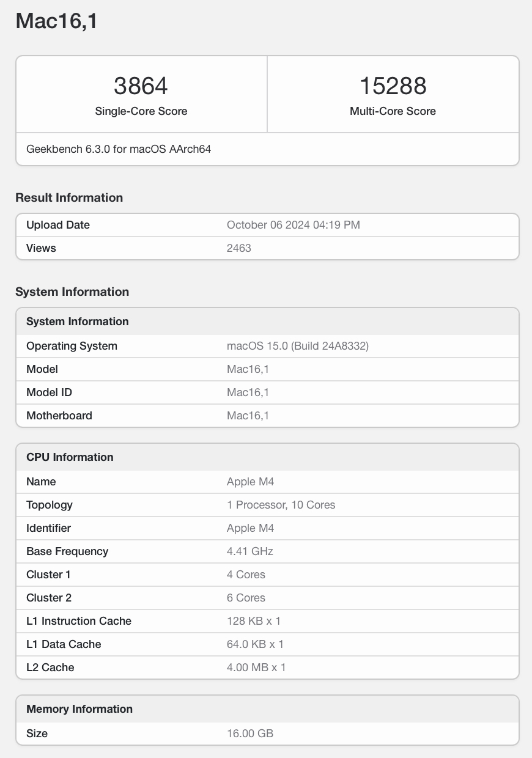Image resolution: width=532 pixels, height=758 pixels.
Task: Click the memory Size value 16.00 GB
Action: [x=249, y=733]
